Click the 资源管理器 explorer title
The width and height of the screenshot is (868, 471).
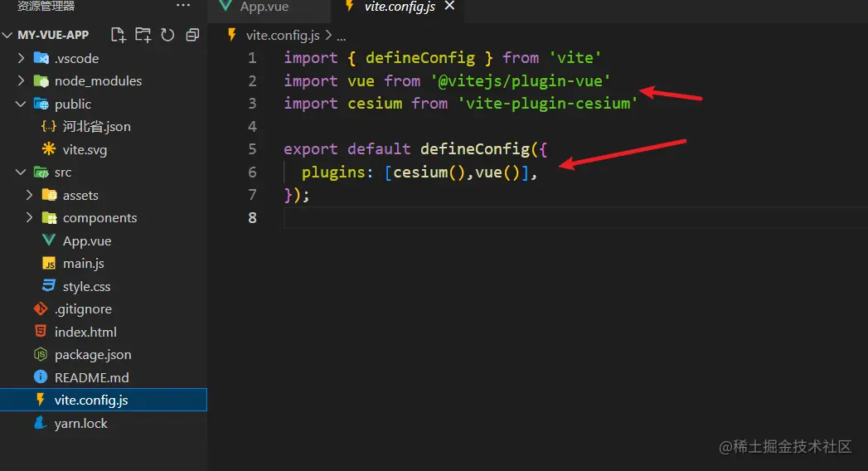coord(46,6)
